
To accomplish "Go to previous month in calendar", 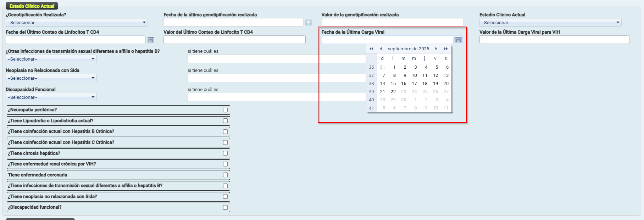I will 381,49.
